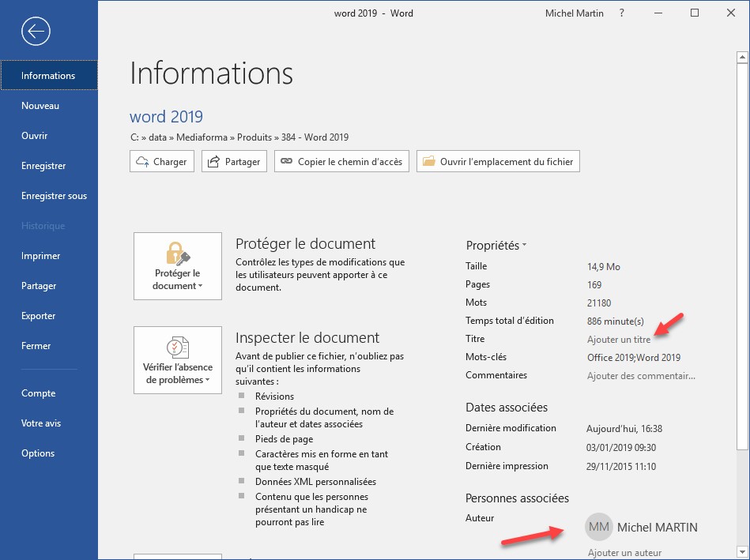
Task: Expand the Propriétés dropdown header
Action: 496,246
